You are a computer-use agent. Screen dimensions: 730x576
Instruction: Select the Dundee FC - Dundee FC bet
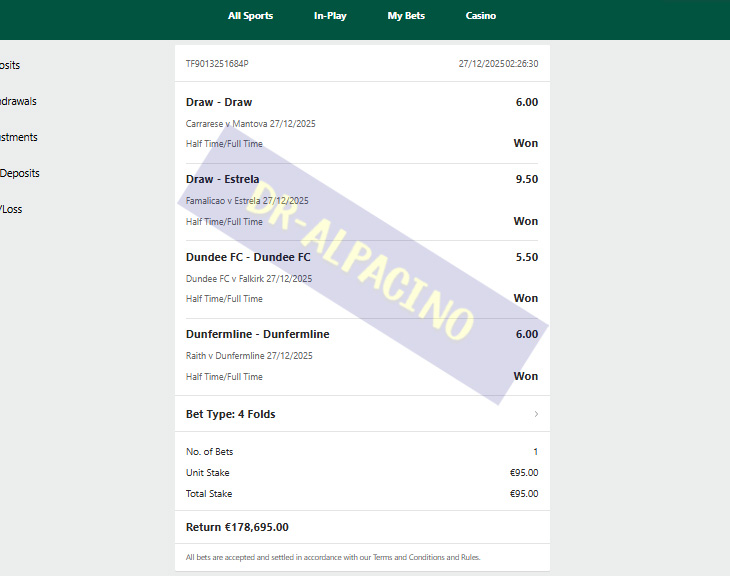(248, 257)
